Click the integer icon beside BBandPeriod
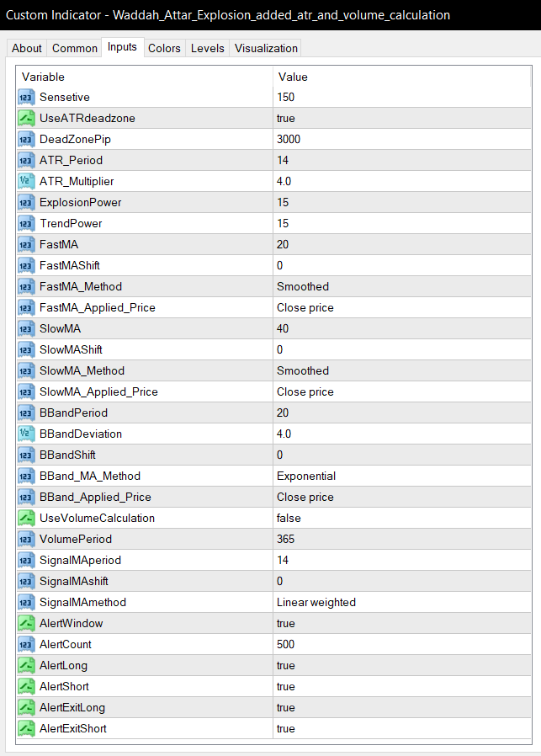Viewport: 541px width, 756px height. tap(26, 413)
